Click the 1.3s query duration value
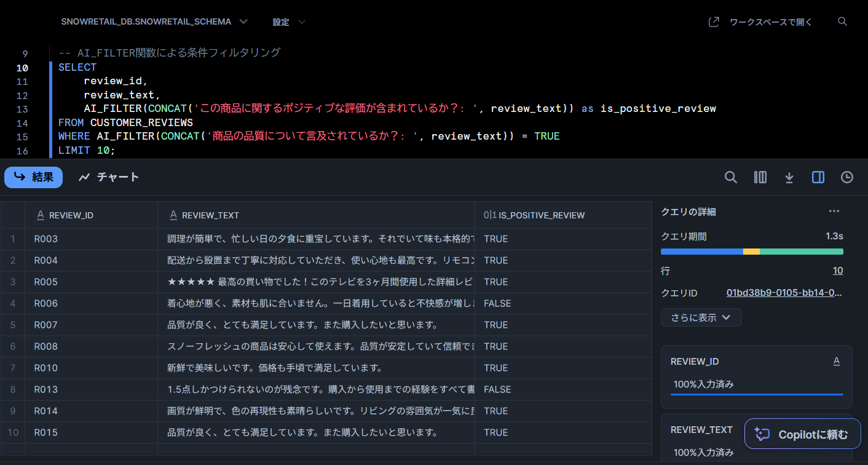 pos(834,236)
